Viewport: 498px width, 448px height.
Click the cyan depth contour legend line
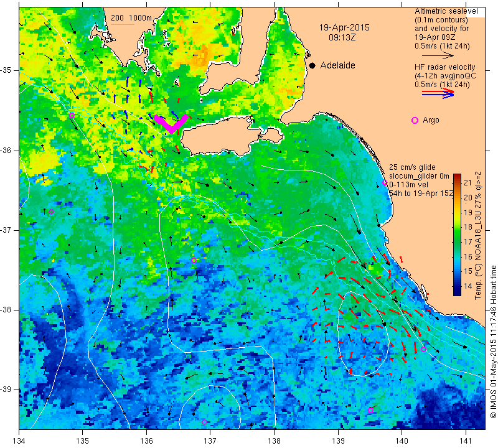tap(123, 24)
